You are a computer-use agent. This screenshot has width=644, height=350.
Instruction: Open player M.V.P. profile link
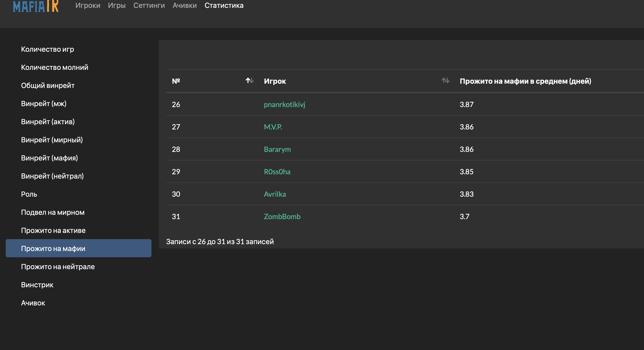[273, 127]
